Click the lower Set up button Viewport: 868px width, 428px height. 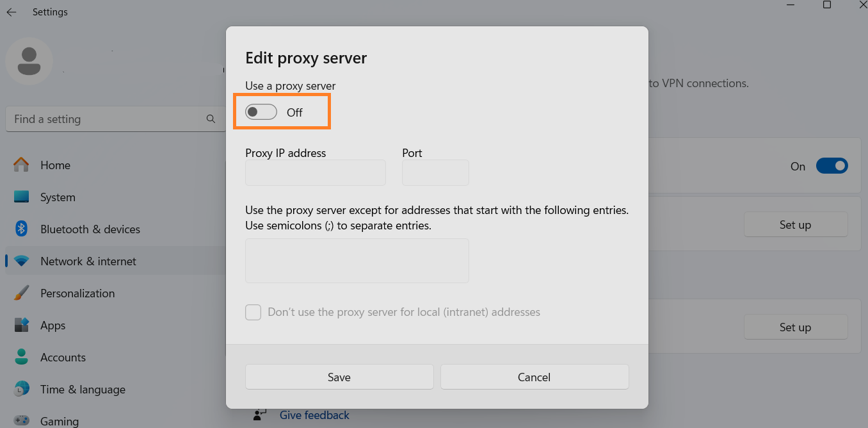click(x=796, y=327)
